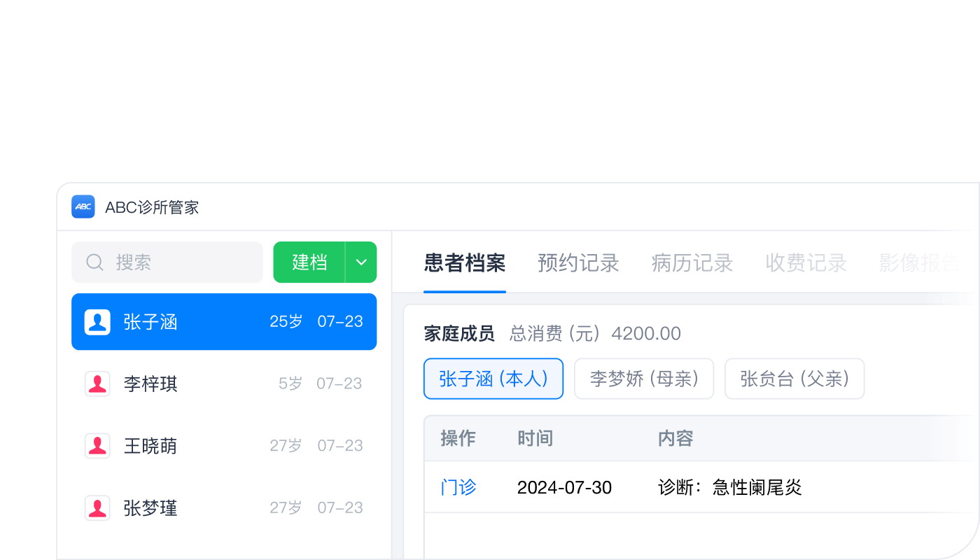Click 王晓萌's avatar icon

(x=97, y=445)
